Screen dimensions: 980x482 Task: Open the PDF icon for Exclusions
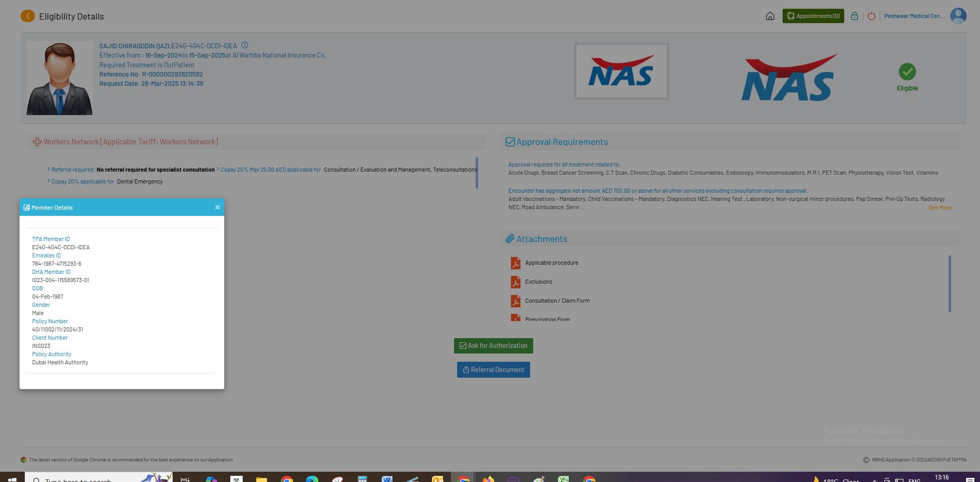click(515, 282)
